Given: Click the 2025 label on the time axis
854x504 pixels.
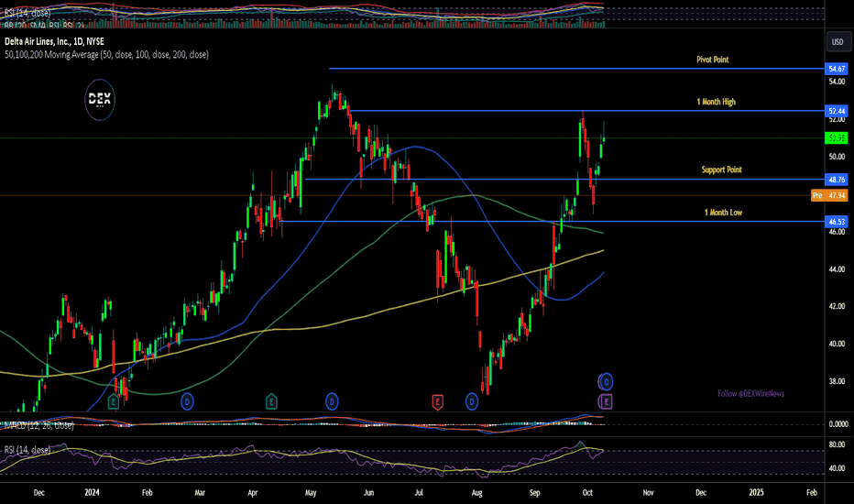Looking at the screenshot, I should 756,493.
